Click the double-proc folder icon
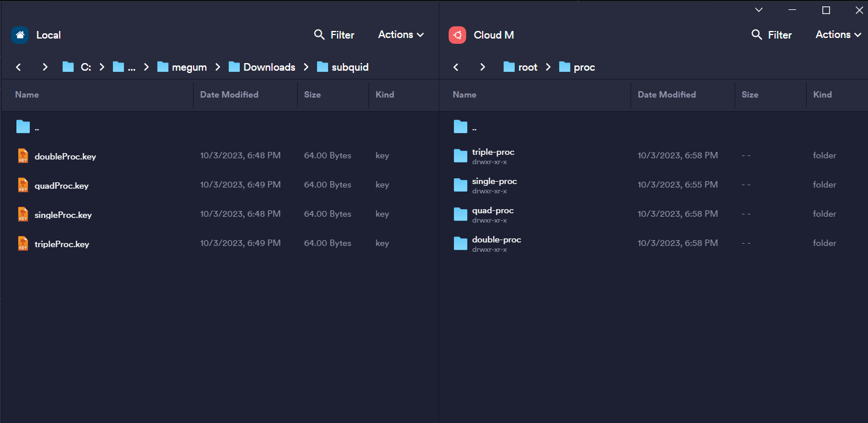This screenshot has width=868, height=423. click(460, 244)
